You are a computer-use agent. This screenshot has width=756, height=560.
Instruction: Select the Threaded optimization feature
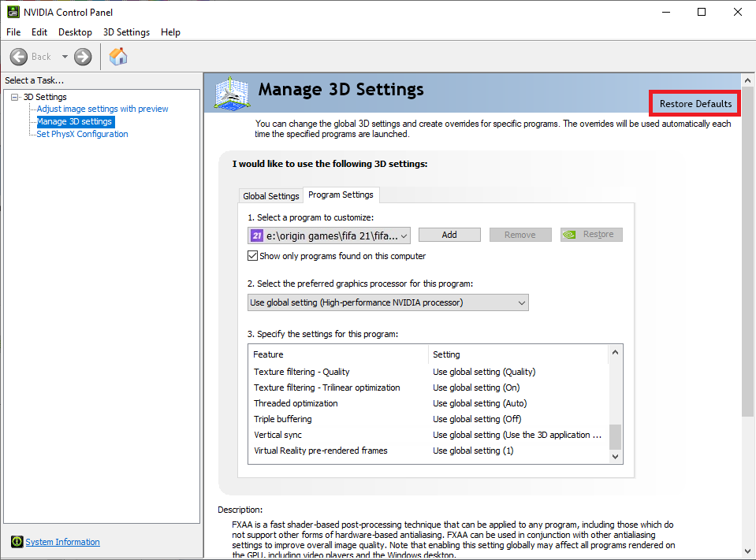296,403
